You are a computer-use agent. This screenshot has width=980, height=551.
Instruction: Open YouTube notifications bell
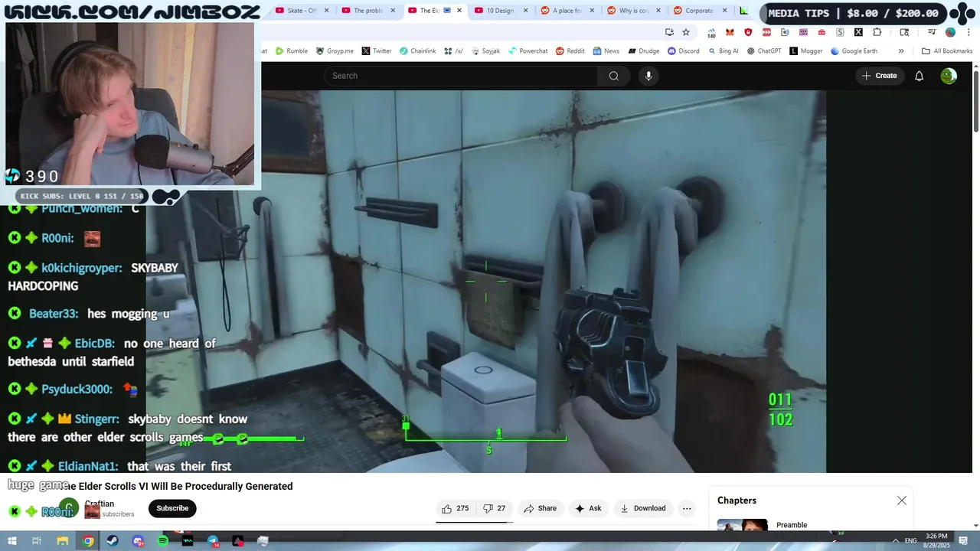[x=920, y=76]
